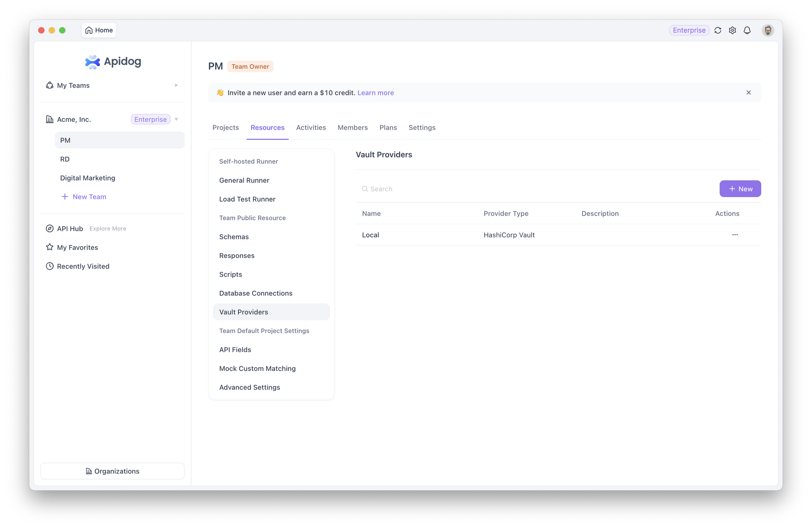The width and height of the screenshot is (812, 529).
Task: Open My Favorites in the sidebar
Action: (77, 247)
